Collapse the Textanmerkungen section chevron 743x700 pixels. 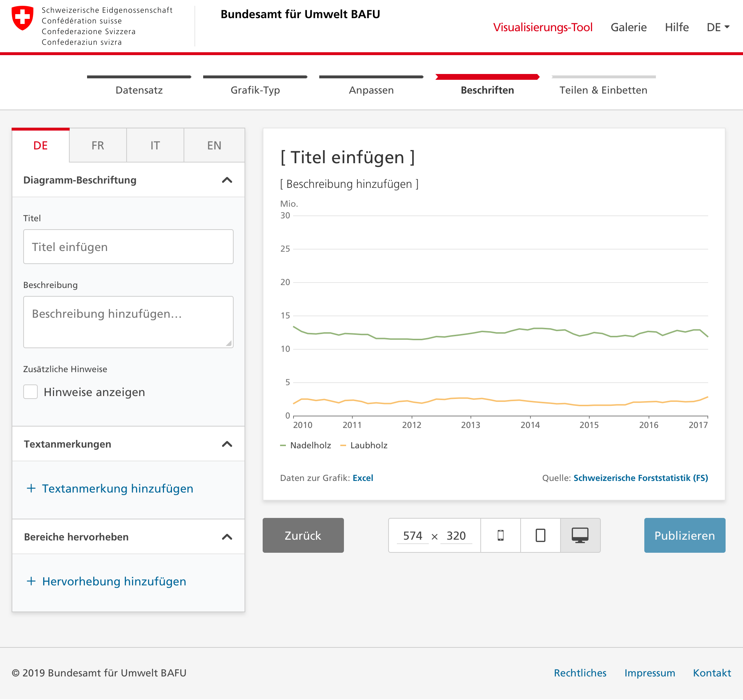pos(227,444)
